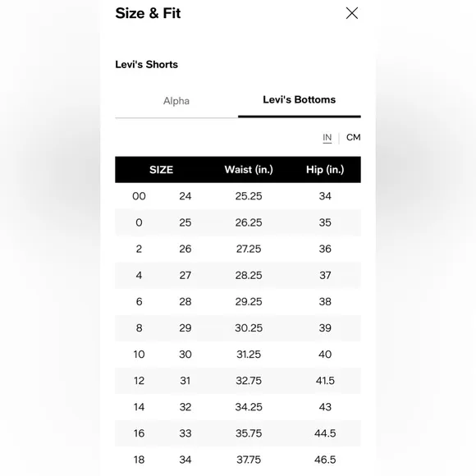Select the size 6 row
476x476 pixels.
tap(238, 301)
